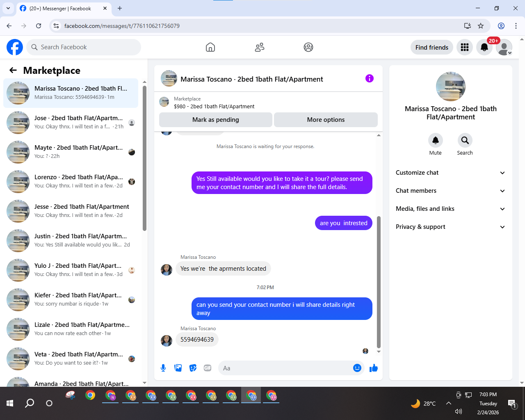Open the Chrome profile icon in toolbar

tap(501, 26)
